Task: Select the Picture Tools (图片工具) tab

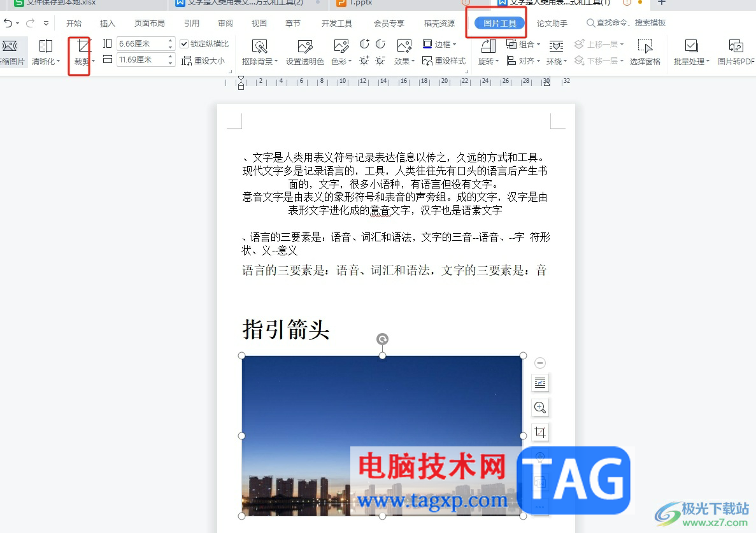Action: tap(499, 23)
